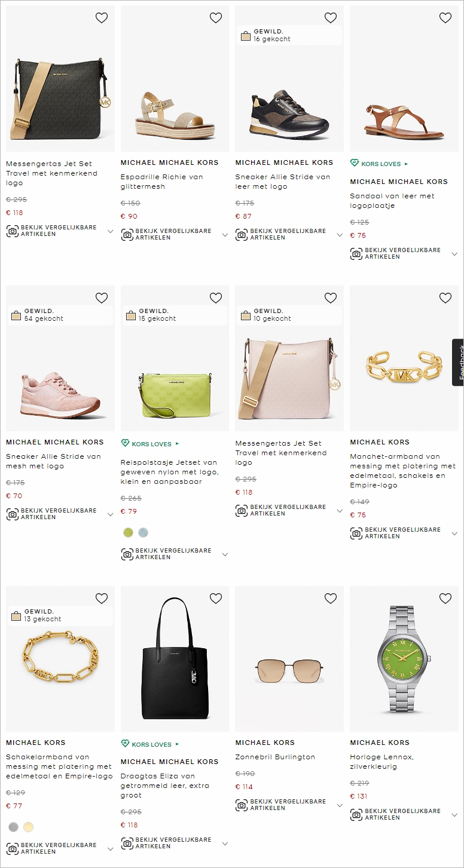
Task: Toggle wishlist heart on black Eliza tote
Action: (216, 598)
